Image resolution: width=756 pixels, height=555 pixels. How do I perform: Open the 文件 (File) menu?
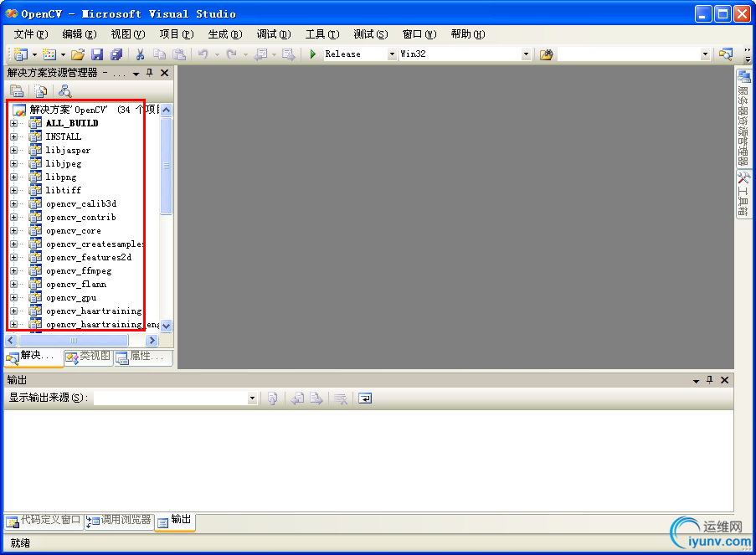click(31, 34)
